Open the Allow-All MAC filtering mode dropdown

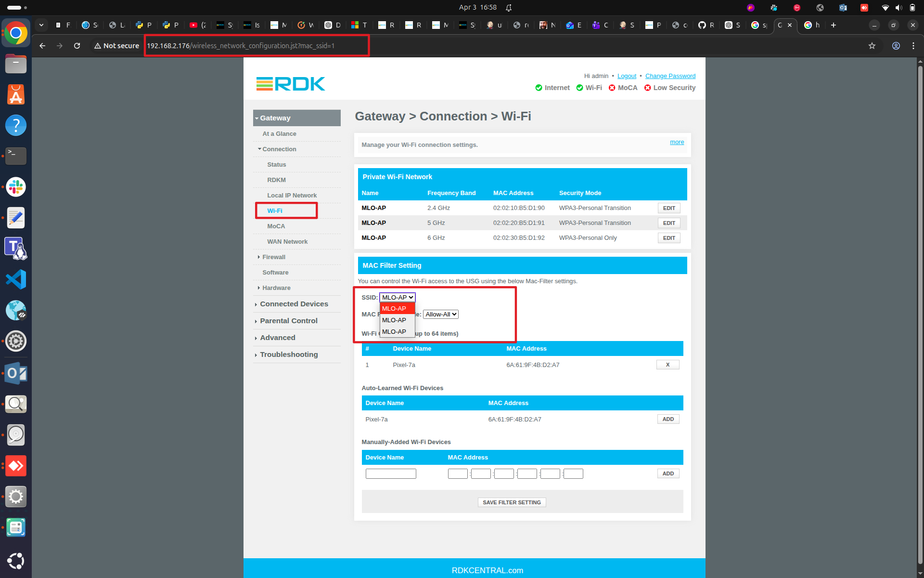440,314
